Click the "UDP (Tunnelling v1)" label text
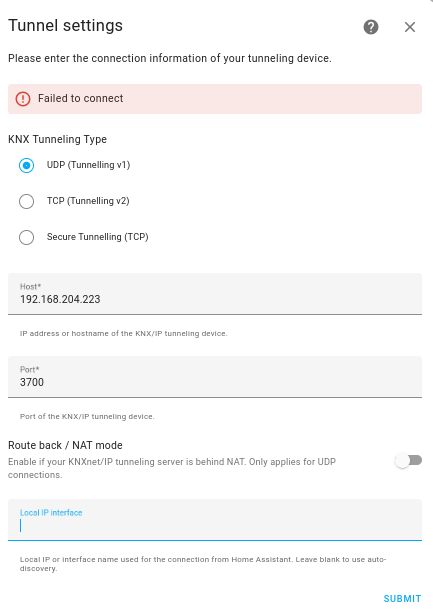 tap(88, 165)
